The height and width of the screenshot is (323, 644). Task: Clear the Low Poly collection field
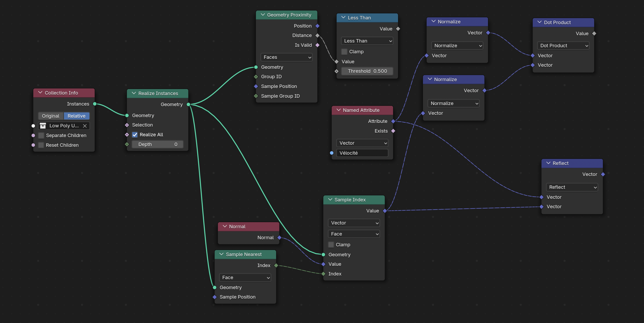(x=85, y=126)
